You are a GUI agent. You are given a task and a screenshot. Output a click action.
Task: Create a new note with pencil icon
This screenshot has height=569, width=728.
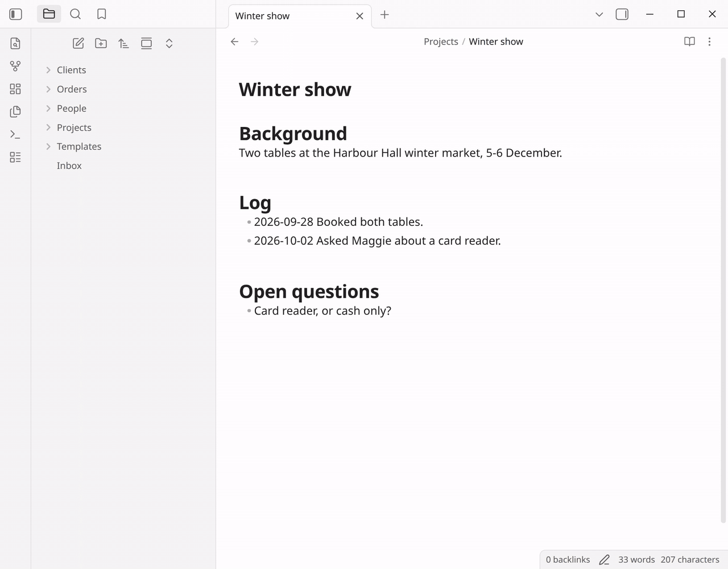pyautogui.click(x=78, y=43)
